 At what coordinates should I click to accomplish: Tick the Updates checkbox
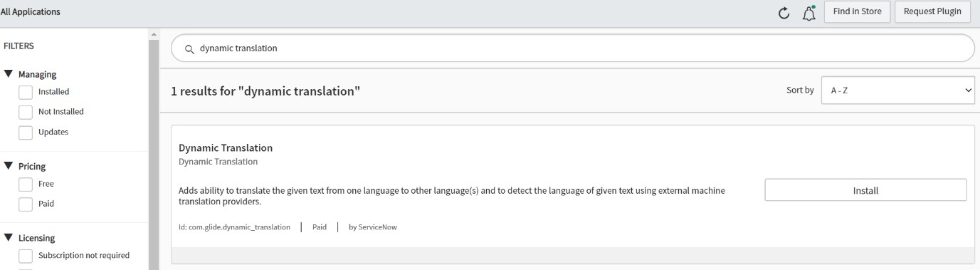point(26,132)
